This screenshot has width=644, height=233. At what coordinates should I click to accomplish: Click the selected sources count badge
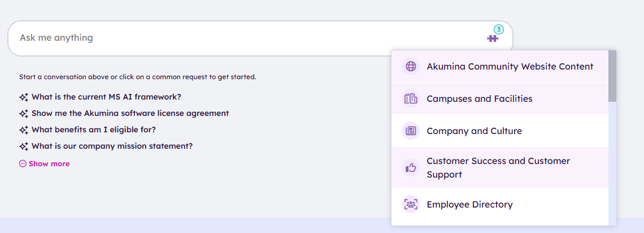[x=498, y=29]
